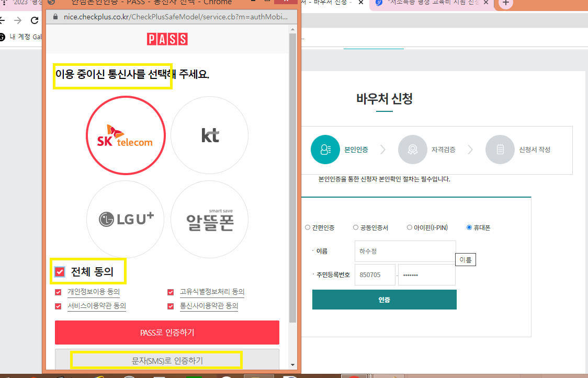Go forward in browser history
The width and height of the screenshot is (588, 378).
pos(18,20)
